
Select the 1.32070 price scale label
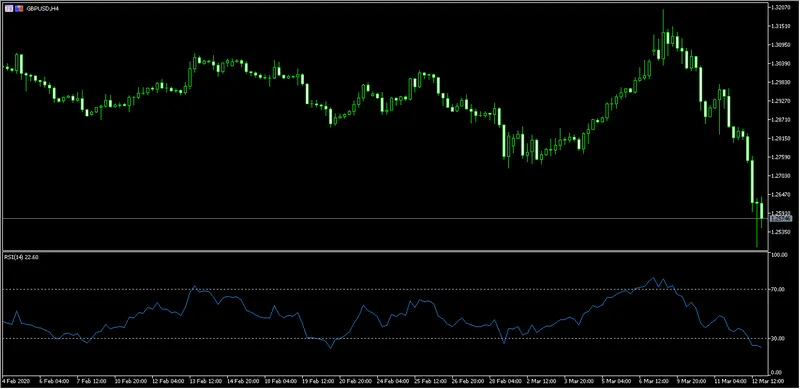pyautogui.click(x=782, y=8)
